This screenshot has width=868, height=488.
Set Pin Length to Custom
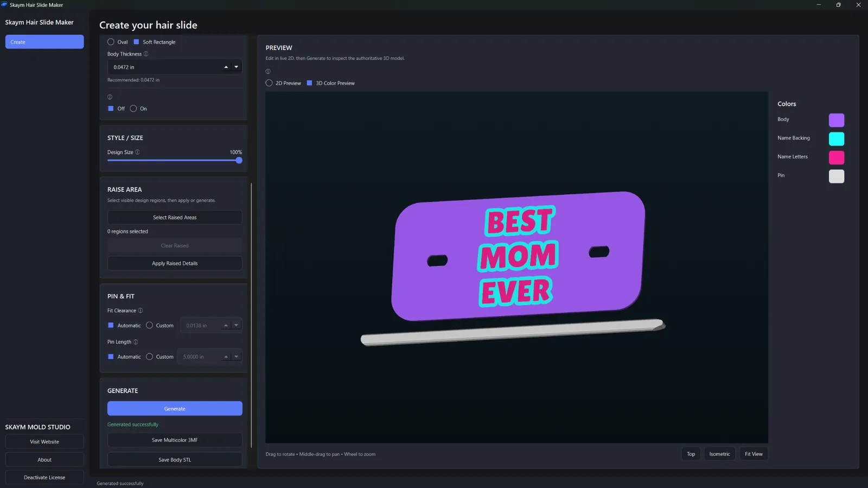tap(159, 357)
